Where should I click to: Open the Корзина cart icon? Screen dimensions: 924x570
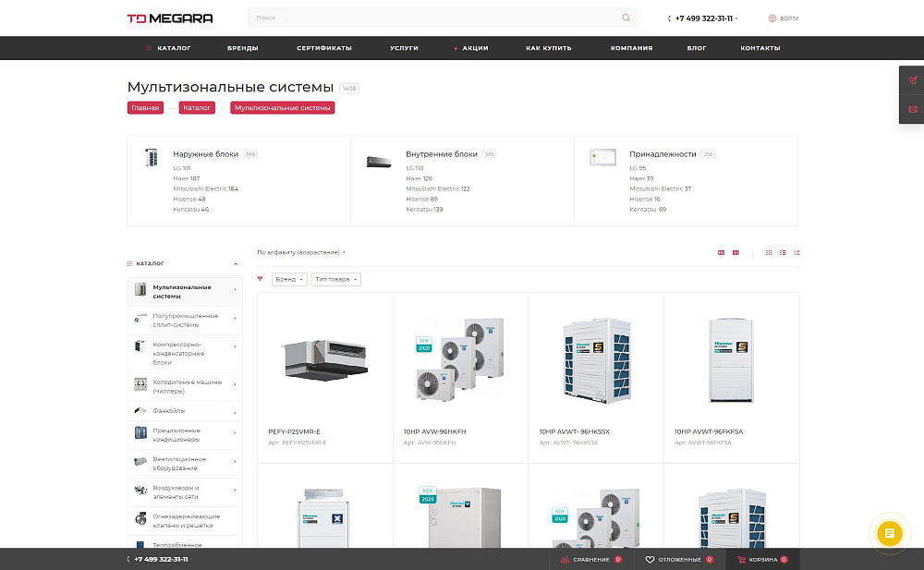point(741,560)
